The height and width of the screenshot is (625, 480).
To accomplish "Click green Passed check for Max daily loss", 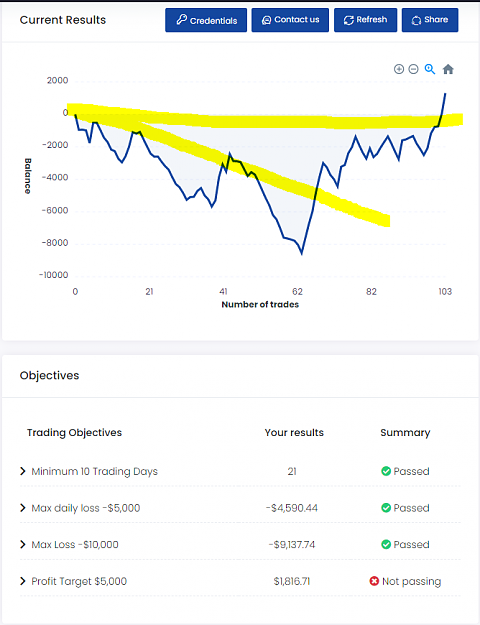I will point(386,508).
